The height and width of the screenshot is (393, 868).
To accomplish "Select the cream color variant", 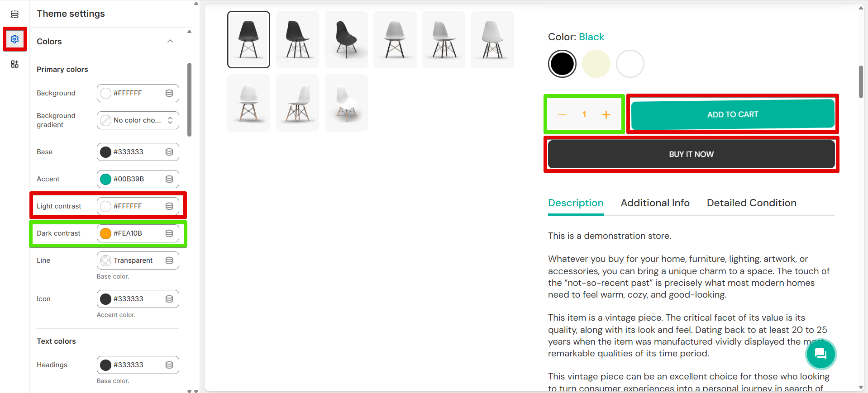I will 596,64.
